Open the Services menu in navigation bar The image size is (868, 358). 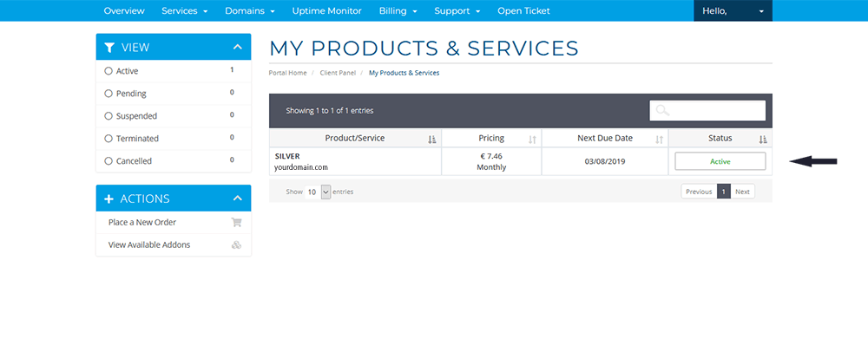184,10
